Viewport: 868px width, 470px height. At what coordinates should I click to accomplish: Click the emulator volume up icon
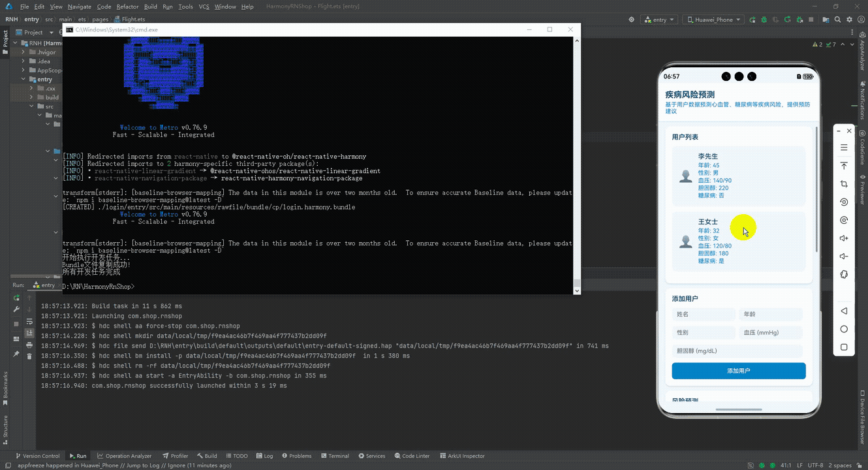(x=844, y=238)
